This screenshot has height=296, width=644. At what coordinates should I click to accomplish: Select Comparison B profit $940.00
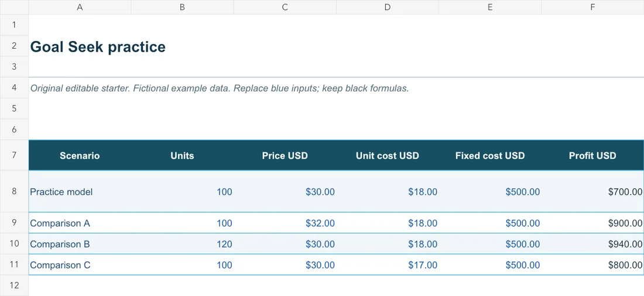pos(592,244)
